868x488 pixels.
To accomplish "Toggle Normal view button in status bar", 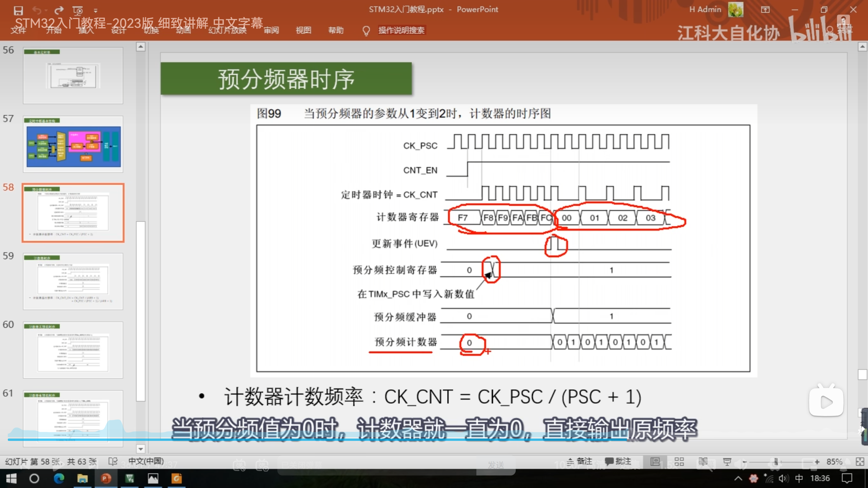I will point(655,462).
